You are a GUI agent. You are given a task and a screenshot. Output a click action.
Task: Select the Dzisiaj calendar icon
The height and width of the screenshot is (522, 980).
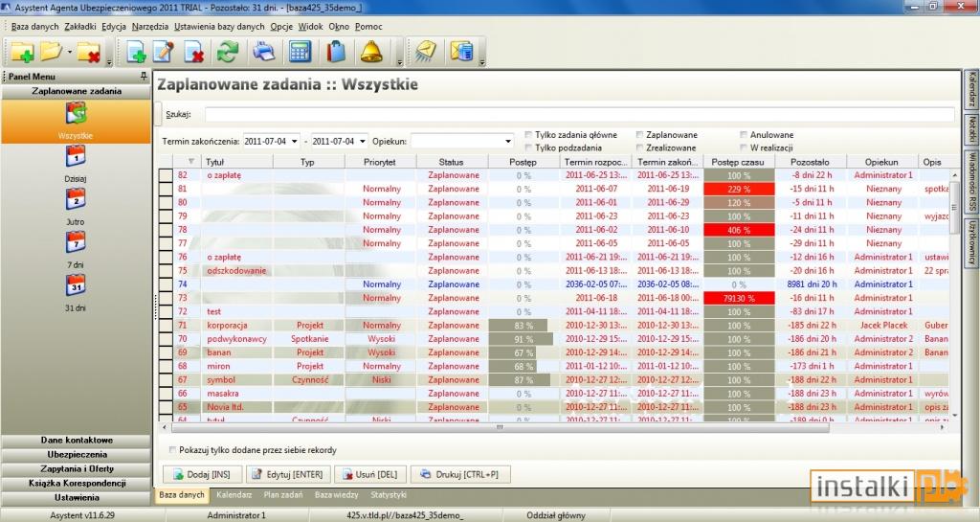pyautogui.click(x=76, y=156)
